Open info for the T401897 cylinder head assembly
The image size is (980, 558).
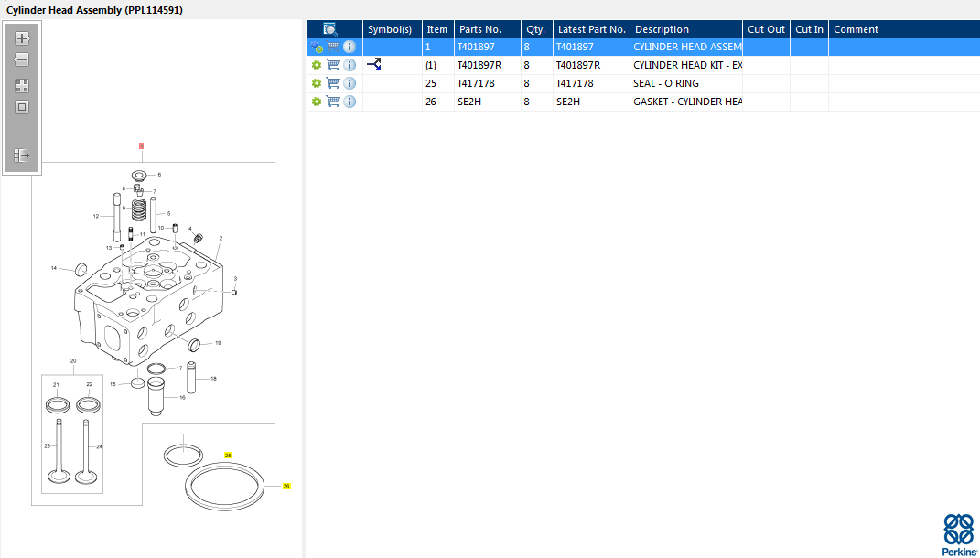tap(350, 47)
